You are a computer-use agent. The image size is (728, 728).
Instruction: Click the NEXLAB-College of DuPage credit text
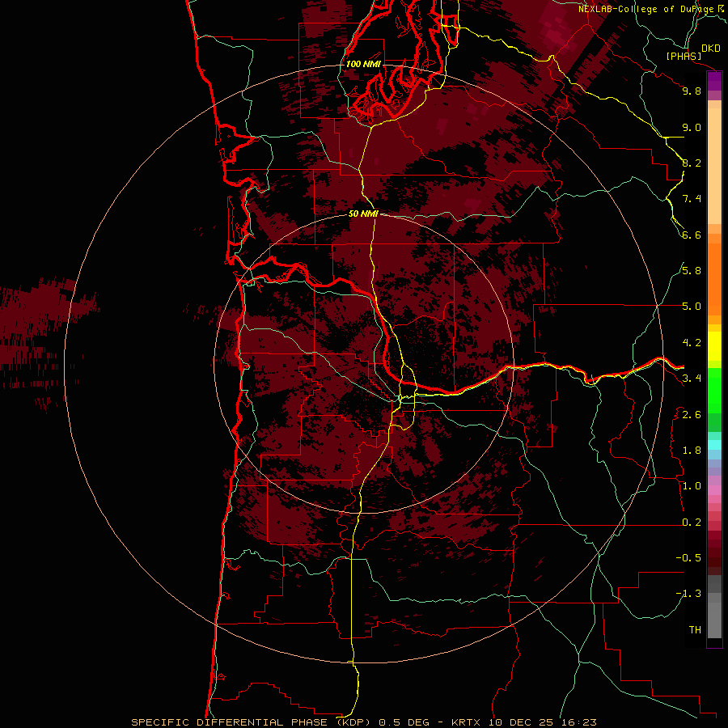646,9
